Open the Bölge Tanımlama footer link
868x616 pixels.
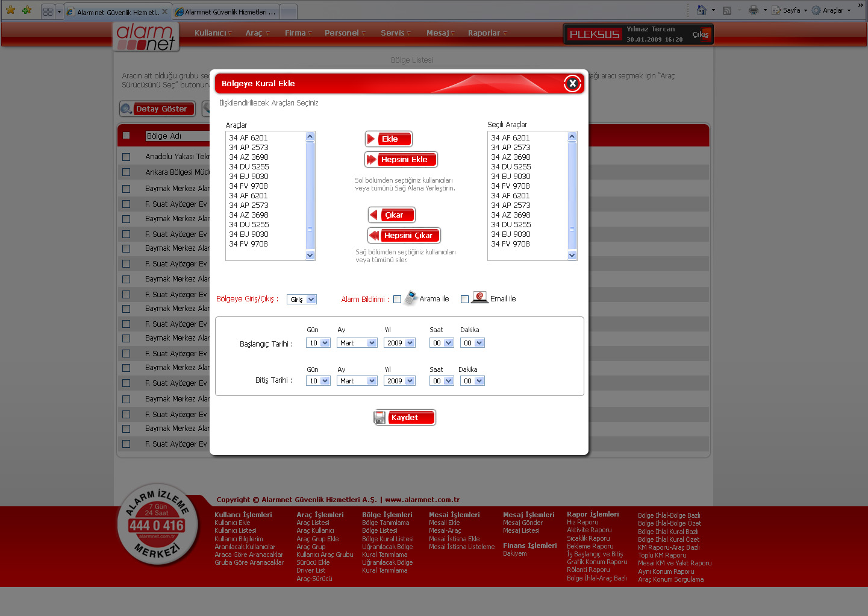[386, 523]
